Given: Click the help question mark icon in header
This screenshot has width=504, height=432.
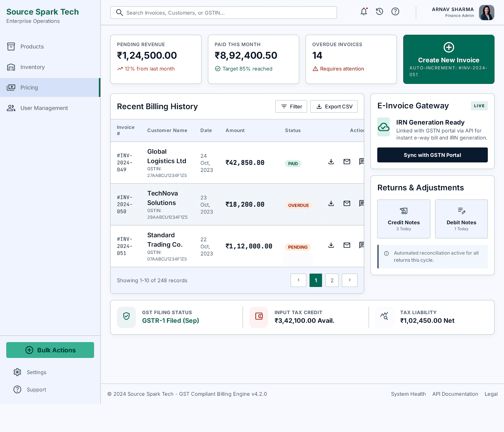Looking at the screenshot, I should (395, 12).
